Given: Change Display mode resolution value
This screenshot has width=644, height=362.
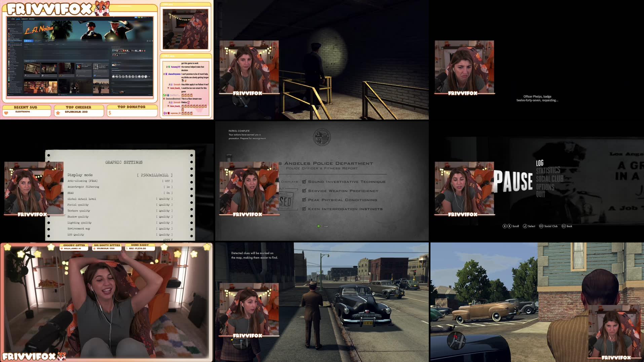Looking at the screenshot, I should click(x=155, y=175).
